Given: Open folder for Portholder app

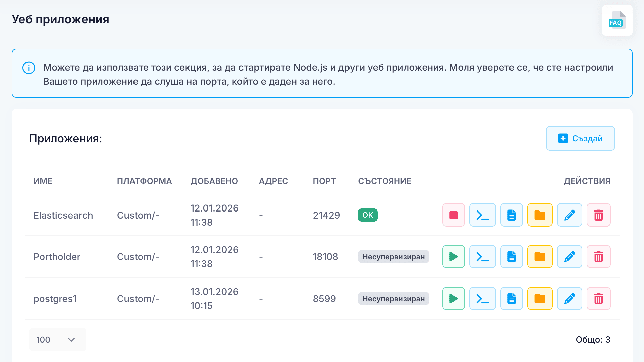Looking at the screenshot, I should click(x=540, y=257).
